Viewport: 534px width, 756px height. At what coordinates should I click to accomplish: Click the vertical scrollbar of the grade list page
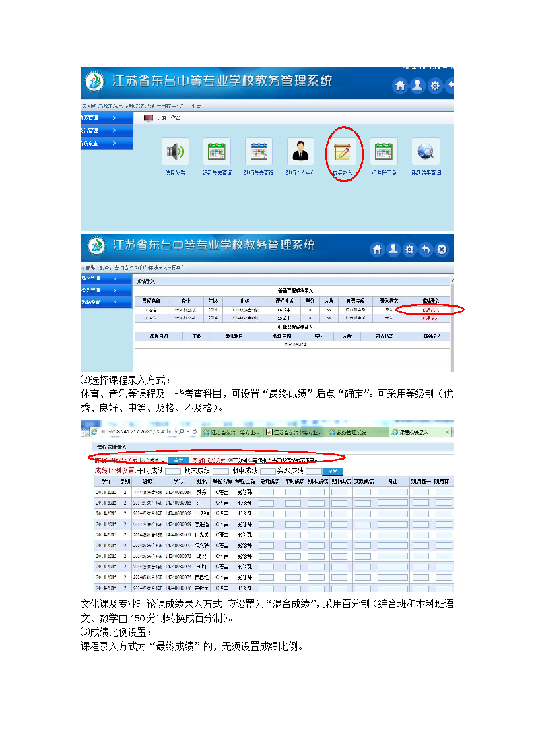(x=452, y=323)
